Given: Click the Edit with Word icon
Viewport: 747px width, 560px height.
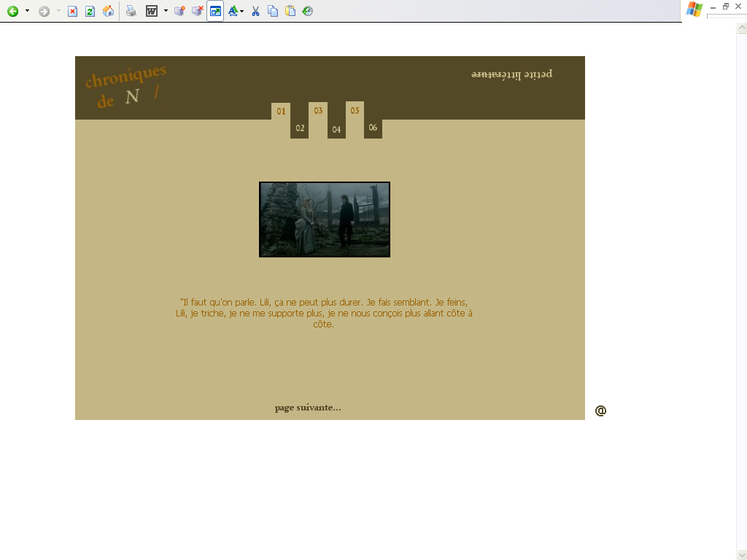Looking at the screenshot, I should [x=152, y=11].
